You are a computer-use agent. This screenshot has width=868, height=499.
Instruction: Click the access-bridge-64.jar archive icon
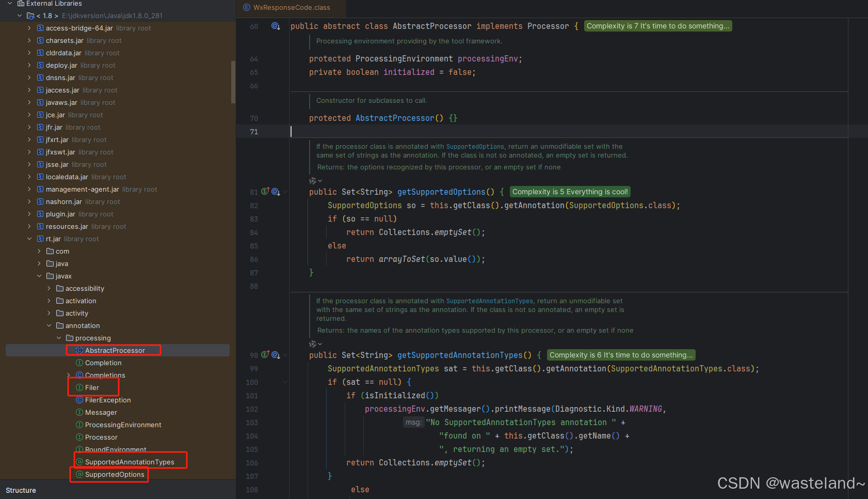tap(40, 28)
